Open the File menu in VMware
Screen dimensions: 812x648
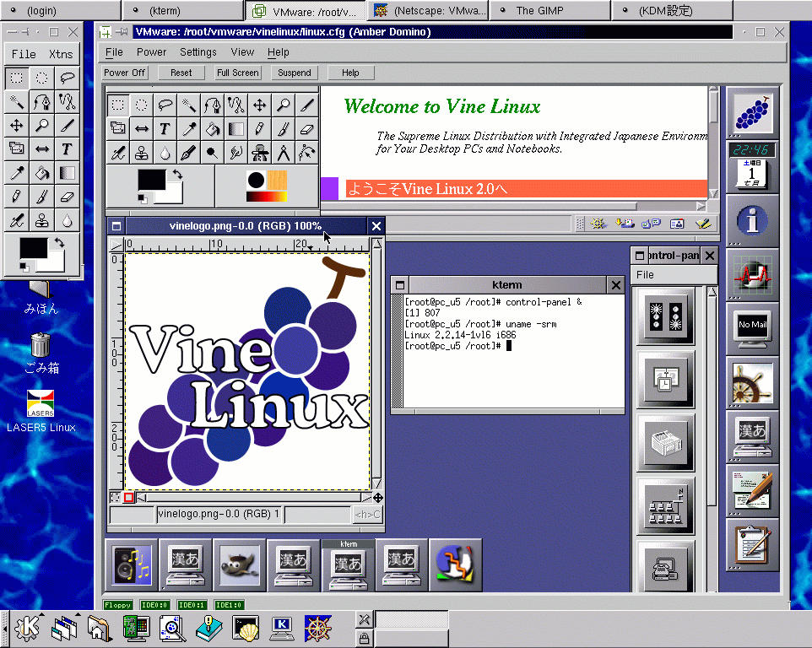114,52
